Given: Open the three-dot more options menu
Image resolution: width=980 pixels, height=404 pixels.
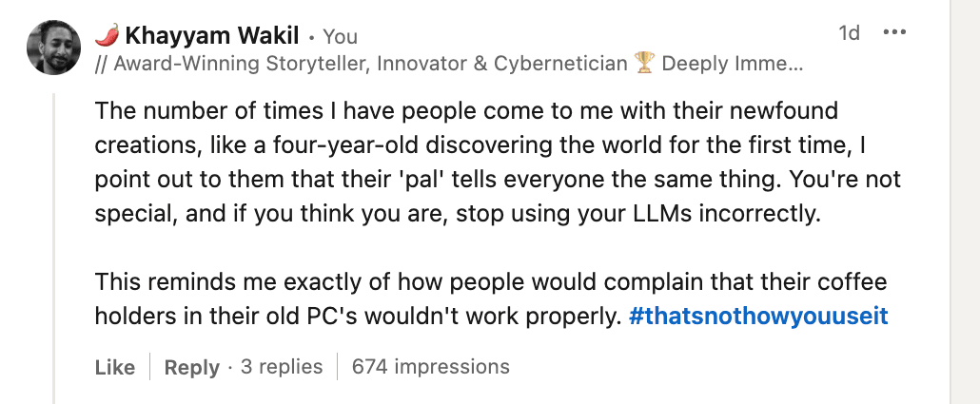Looking at the screenshot, I should [x=894, y=32].
